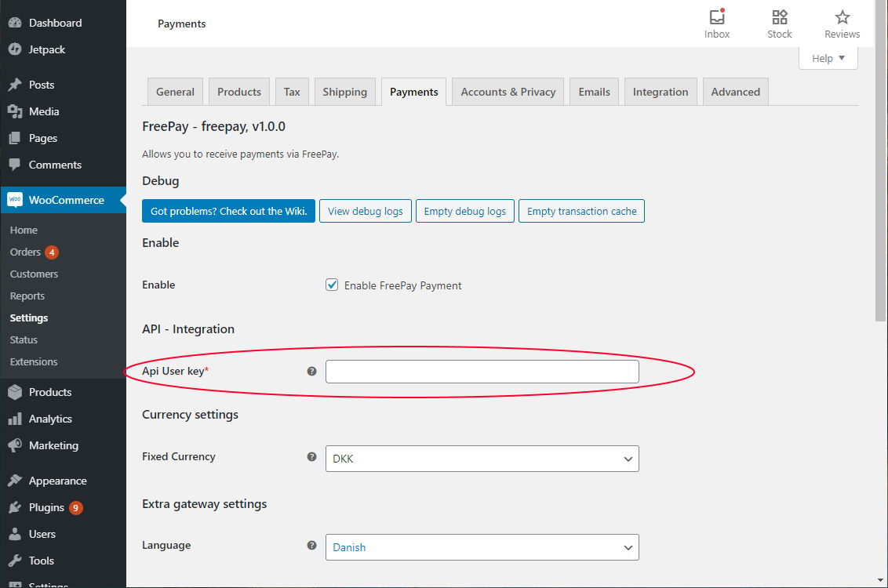888x588 pixels.
Task: Expand the Fixed Currency DKK dropdown
Action: [x=482, y=459]
